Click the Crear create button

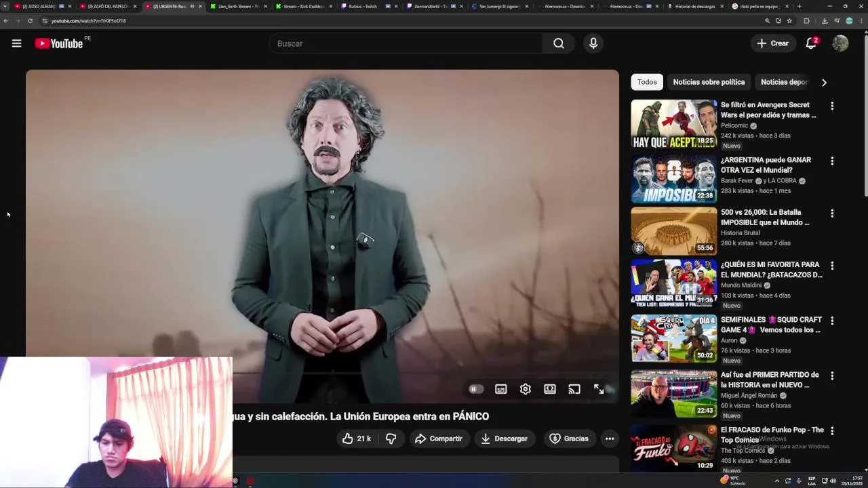coord(772,43)
